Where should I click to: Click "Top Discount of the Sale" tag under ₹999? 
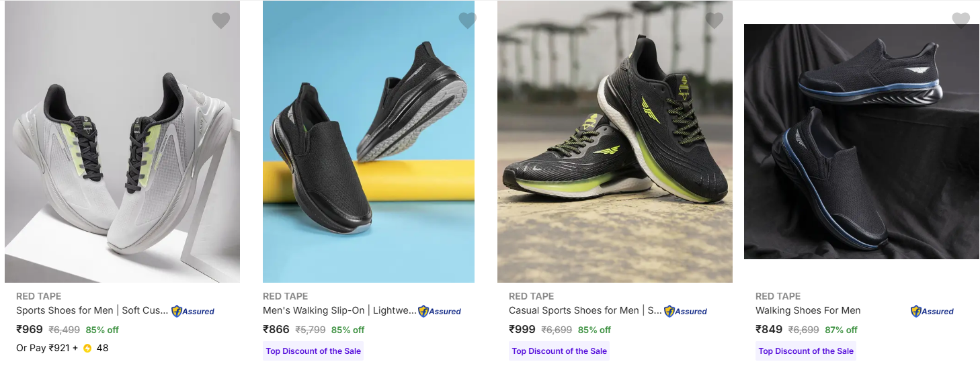click(559, 351)
